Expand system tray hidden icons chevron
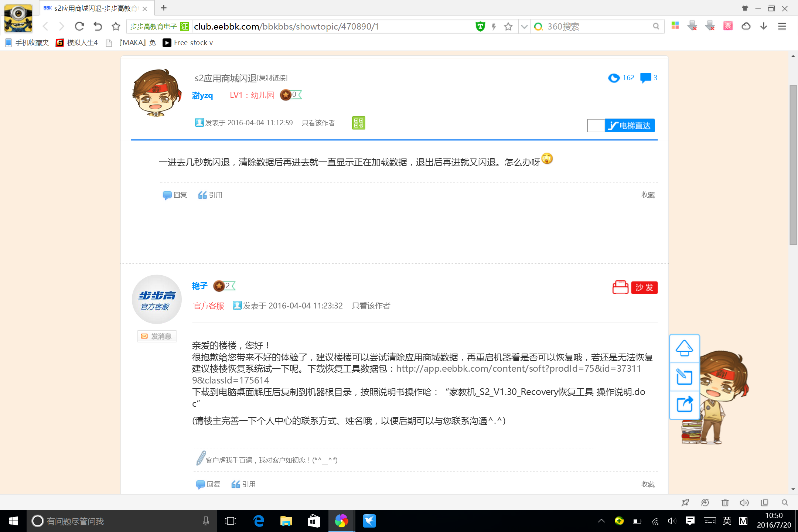 (x=601, y=521)
